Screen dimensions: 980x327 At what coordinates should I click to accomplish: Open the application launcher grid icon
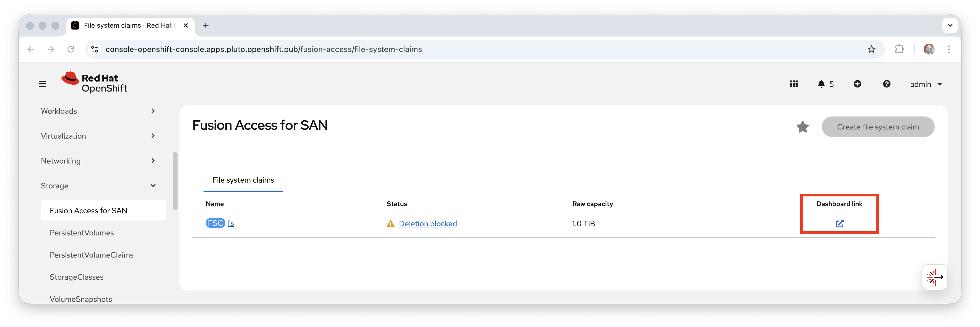pos(794,84)
